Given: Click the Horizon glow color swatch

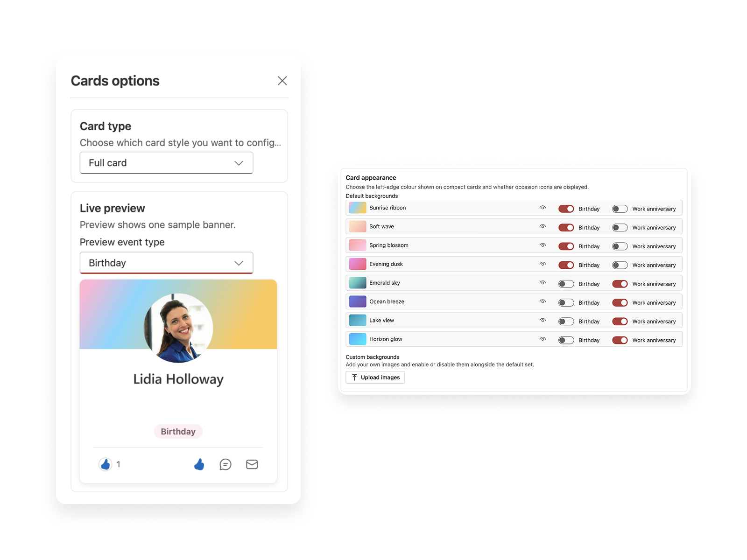Looking at the screenshot, I should point(358,339).
